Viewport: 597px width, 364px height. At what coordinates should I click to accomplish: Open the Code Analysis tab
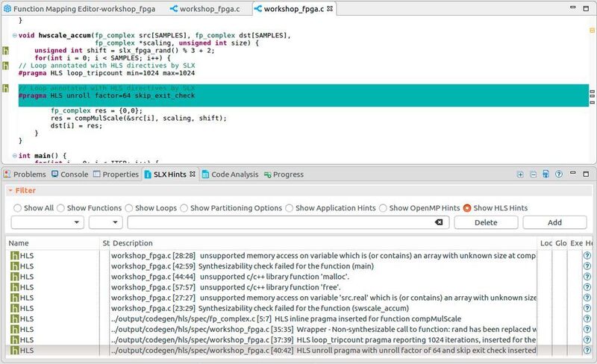pyautogui.click(x=231, y=175)
